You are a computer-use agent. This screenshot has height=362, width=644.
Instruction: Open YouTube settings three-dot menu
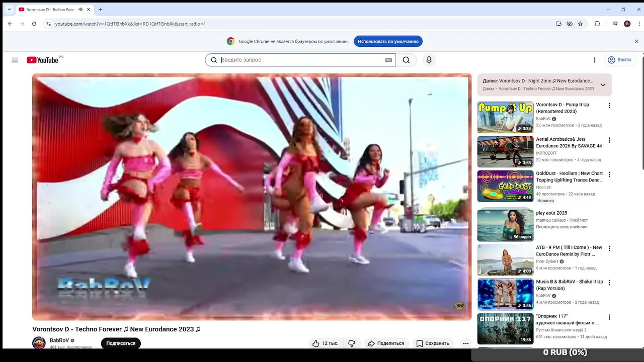point(594,60)
